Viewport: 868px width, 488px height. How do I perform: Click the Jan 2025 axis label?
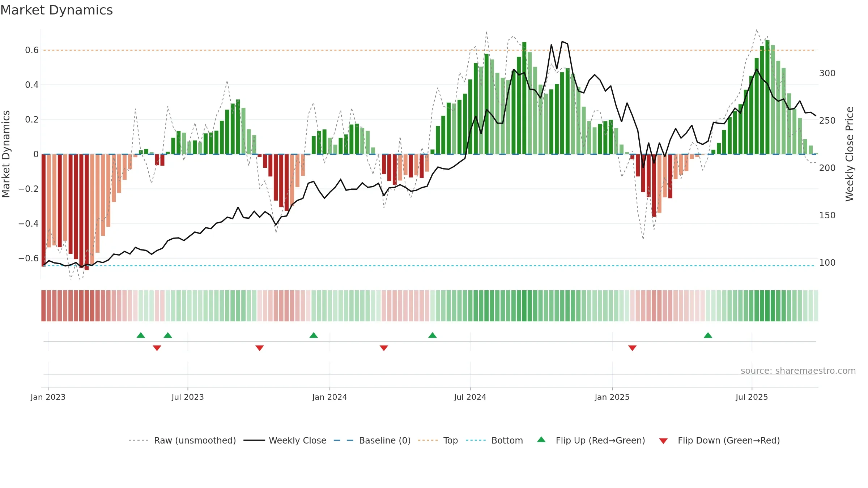tap(612, 397)
